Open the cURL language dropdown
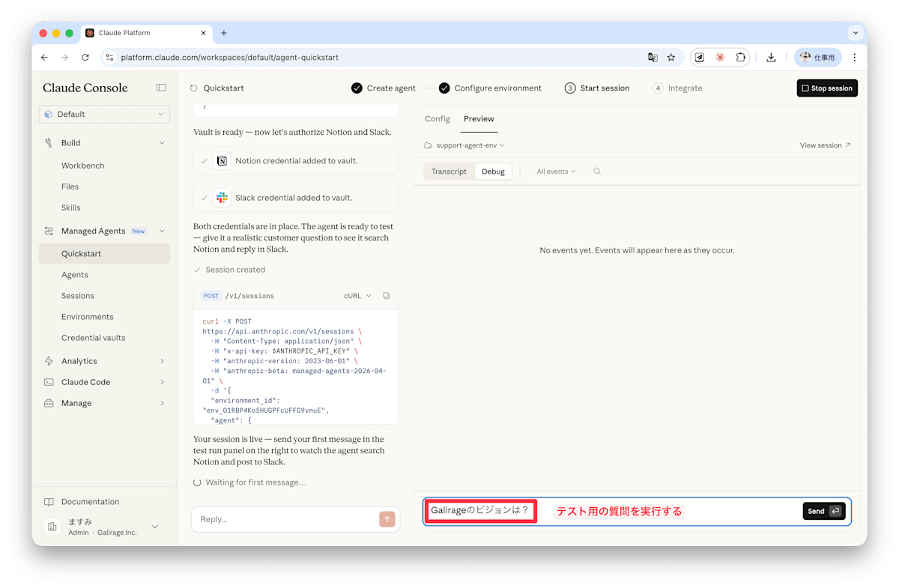The width and height of the screenshot is (899, 588). point(357,296)
